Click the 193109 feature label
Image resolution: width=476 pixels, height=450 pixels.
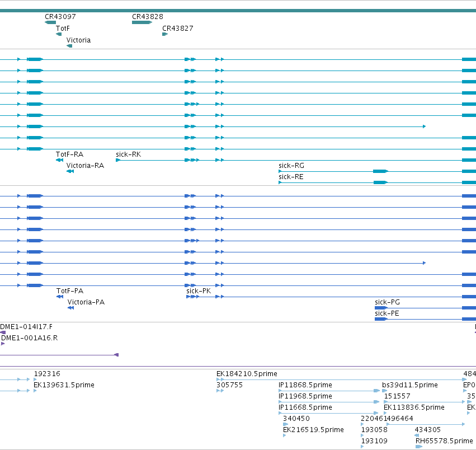[374, 441]
